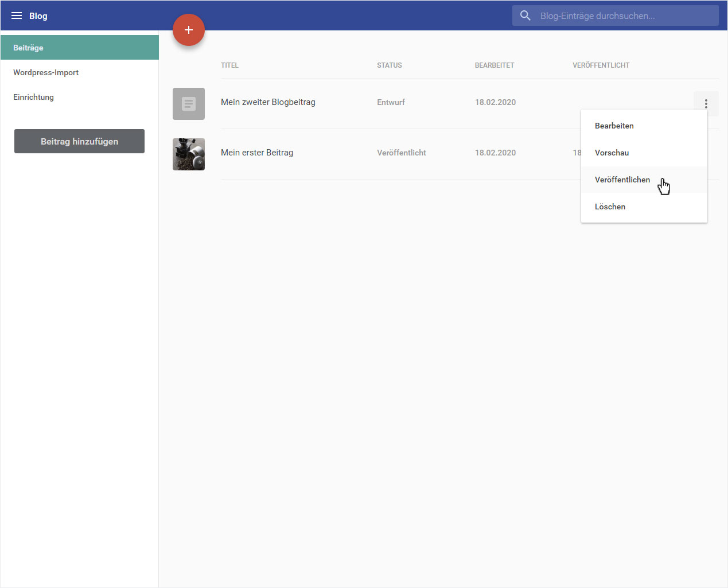Click the Blog title in the header
This screenshot has width=728, height=588.
pyautogui.click(x=38, y=15)
